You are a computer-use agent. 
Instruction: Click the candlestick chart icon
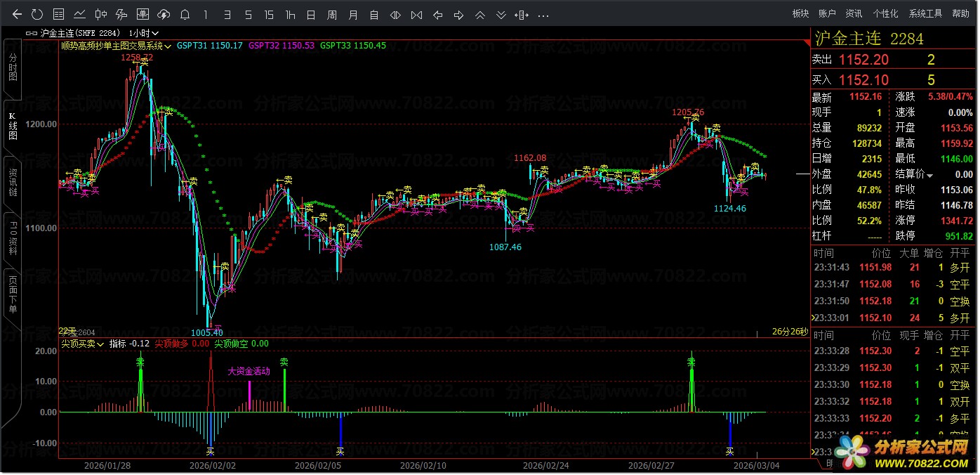(100, 14)
